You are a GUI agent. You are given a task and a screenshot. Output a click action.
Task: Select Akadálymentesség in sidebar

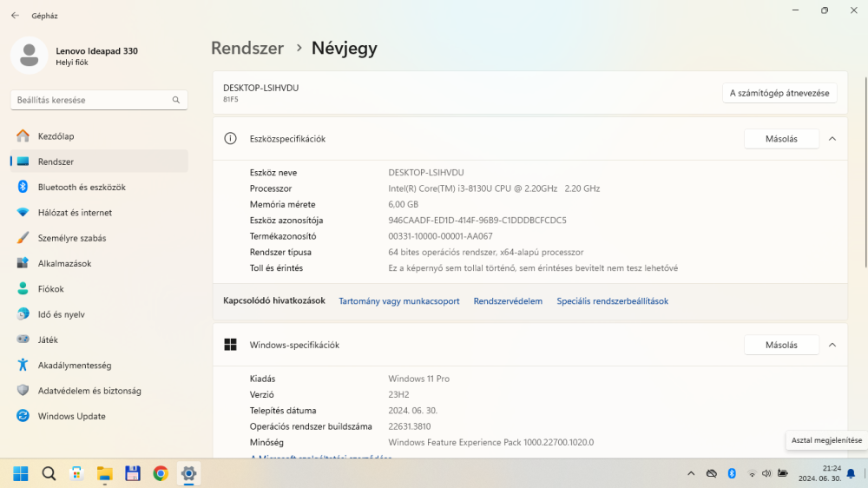(74, 366)
